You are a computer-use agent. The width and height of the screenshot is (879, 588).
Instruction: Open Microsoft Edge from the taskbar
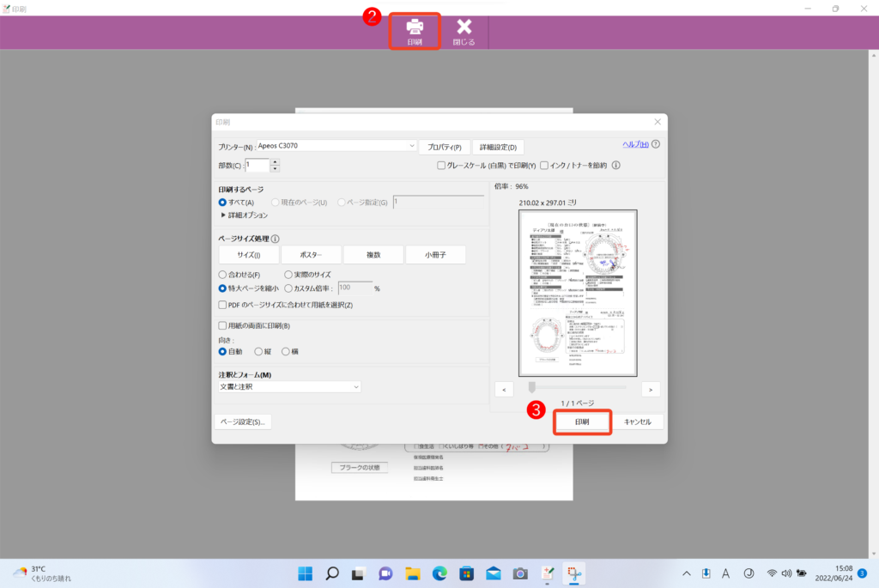pyautogui.click(x=439, y=573)
